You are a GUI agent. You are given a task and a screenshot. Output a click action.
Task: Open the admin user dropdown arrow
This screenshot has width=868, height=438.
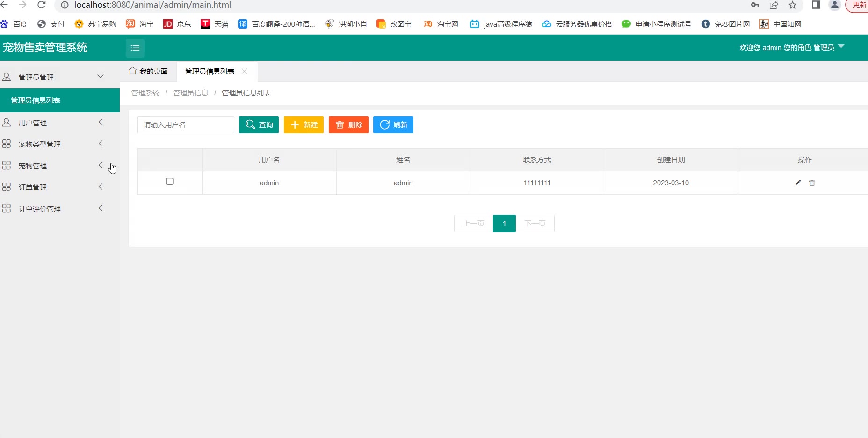point(841,46)
